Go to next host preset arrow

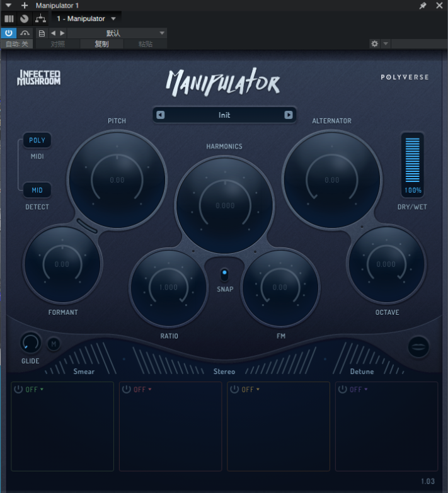point(62,33)
